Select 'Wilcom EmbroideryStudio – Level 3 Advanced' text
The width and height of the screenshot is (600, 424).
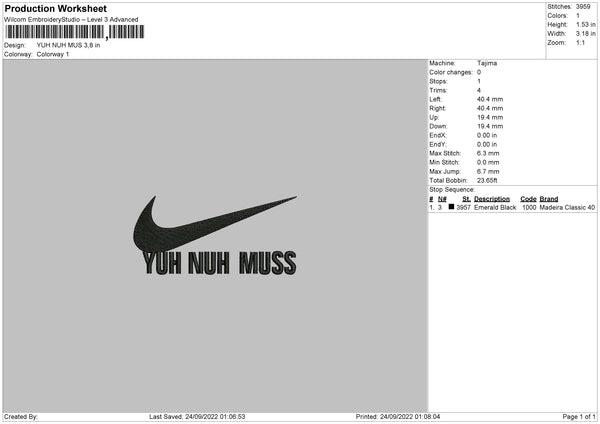click(x=71, y=20)
